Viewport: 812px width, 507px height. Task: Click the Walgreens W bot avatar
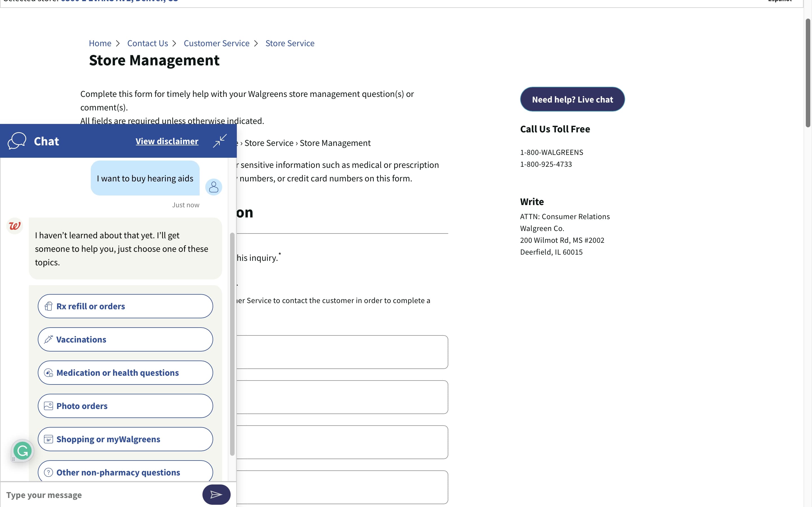[15, 226]
